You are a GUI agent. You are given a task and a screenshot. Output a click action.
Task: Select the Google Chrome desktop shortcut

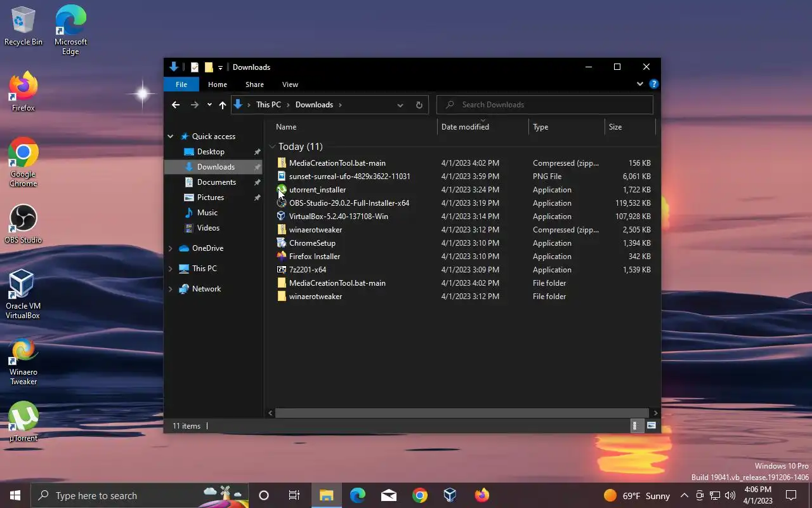tap(23, 163)
